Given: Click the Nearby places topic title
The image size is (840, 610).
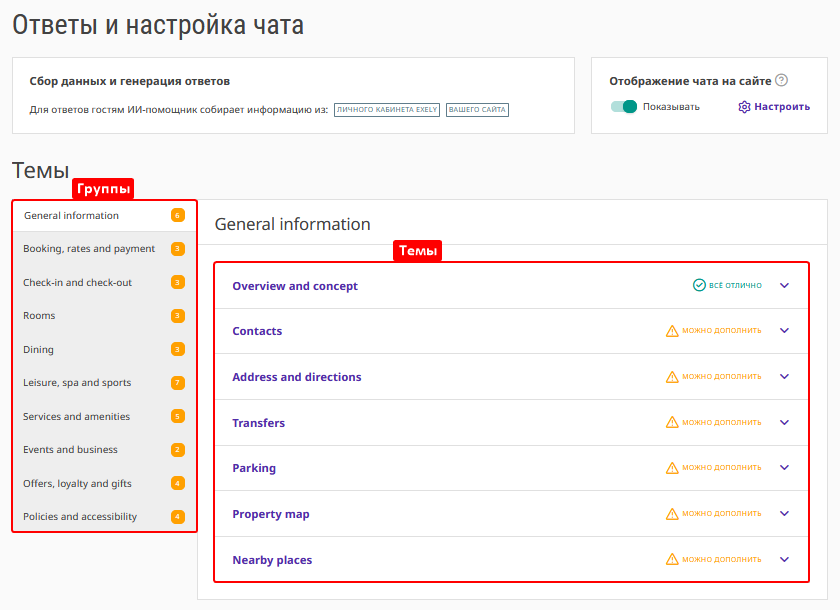Looking at the screenshot, I should [272, 560].
